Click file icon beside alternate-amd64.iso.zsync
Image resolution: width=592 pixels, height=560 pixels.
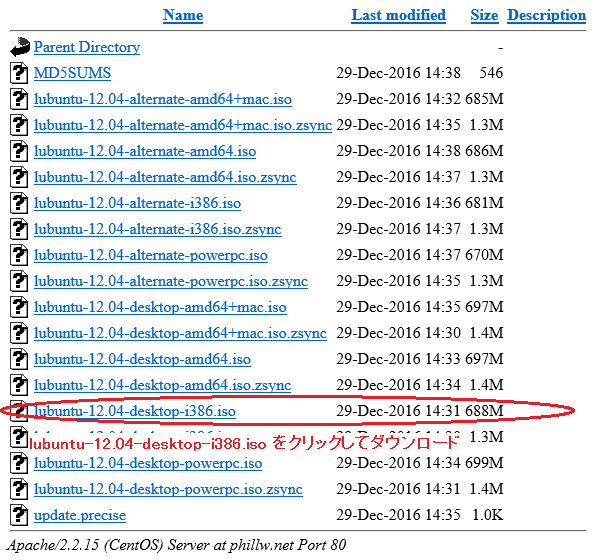(x=19, y=177)
